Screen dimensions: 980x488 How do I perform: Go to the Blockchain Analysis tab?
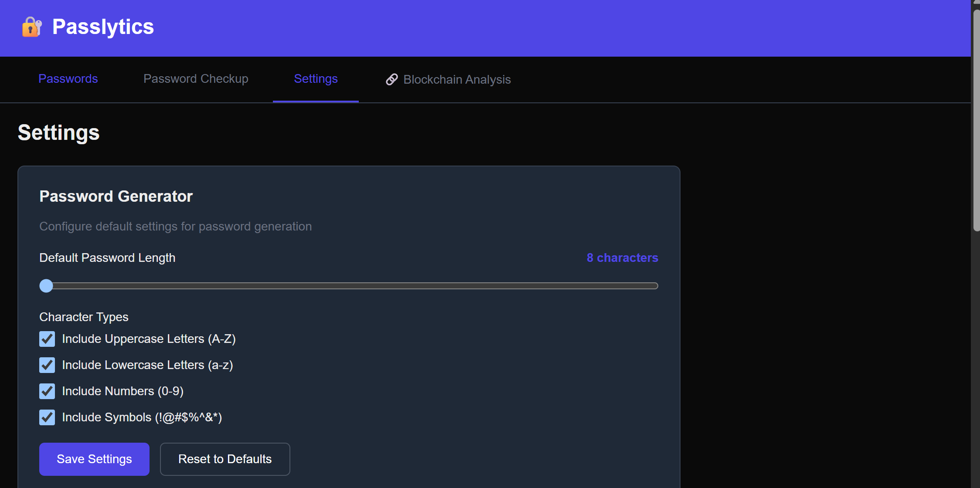tap(456, 80)
